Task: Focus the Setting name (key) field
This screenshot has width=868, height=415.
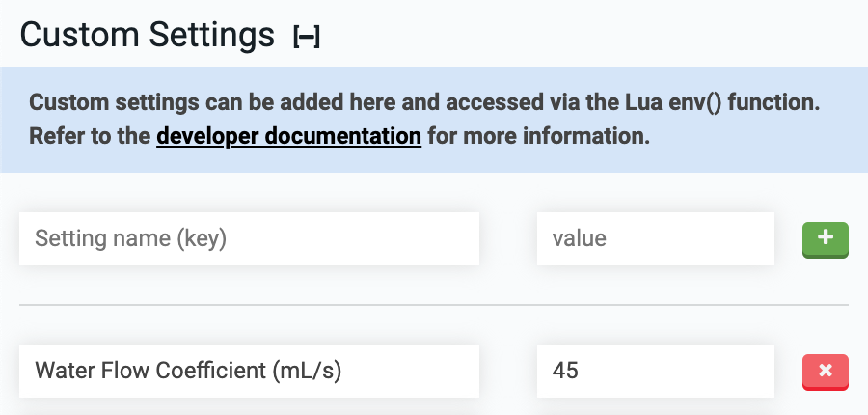Action: point(249,238)
